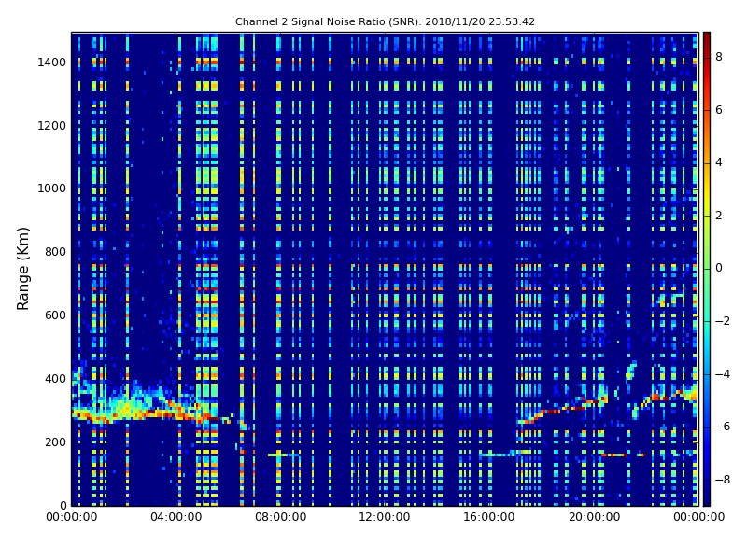747x560 pixels.
Task: Click the 08:00:00 time axis label
Action: pyautogui.click(x=281, y=517)
